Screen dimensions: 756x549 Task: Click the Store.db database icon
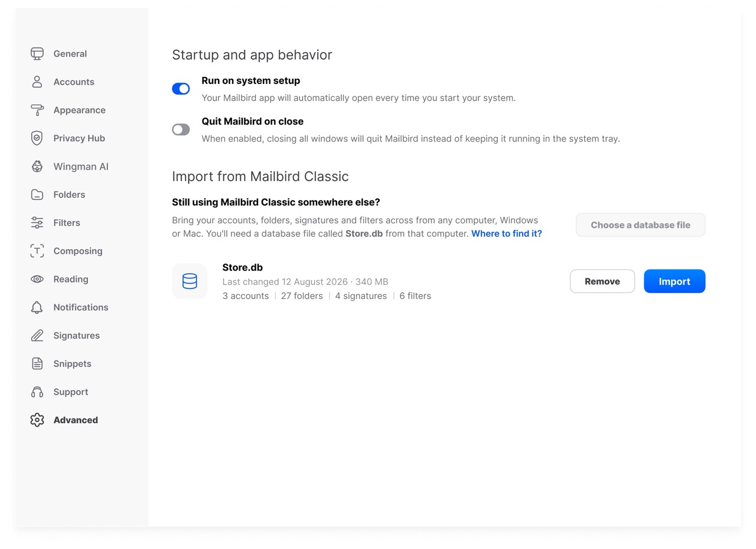pos(190,281)
